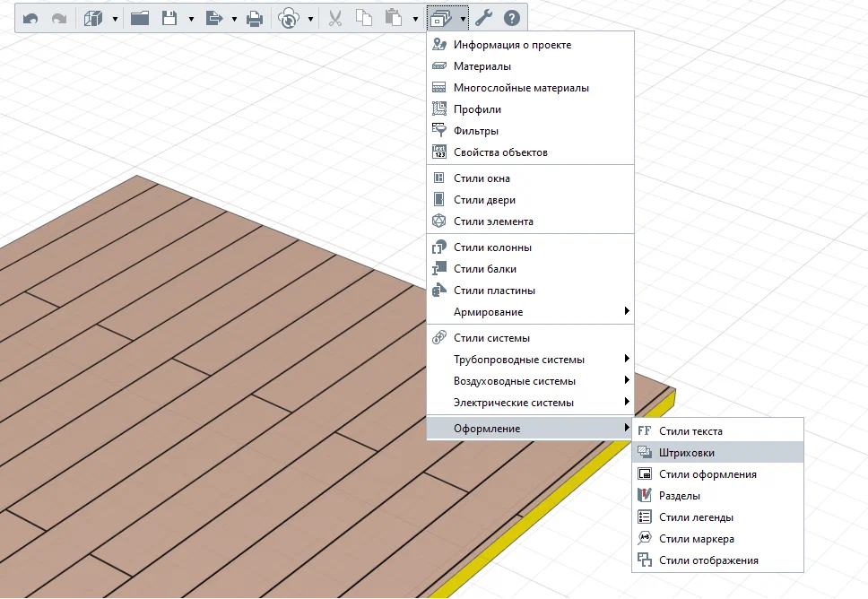This screenshot has width=868, height=599.
Task: Open Settings with the wrench icon
Action: 484,18
